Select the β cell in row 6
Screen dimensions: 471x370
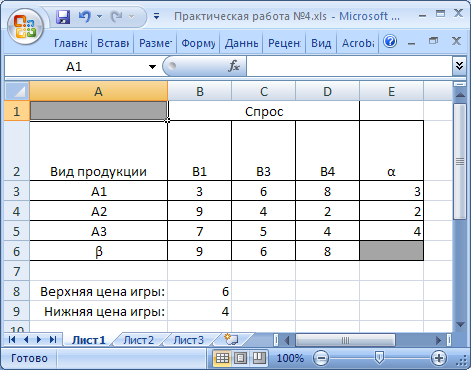coord(98,251)
